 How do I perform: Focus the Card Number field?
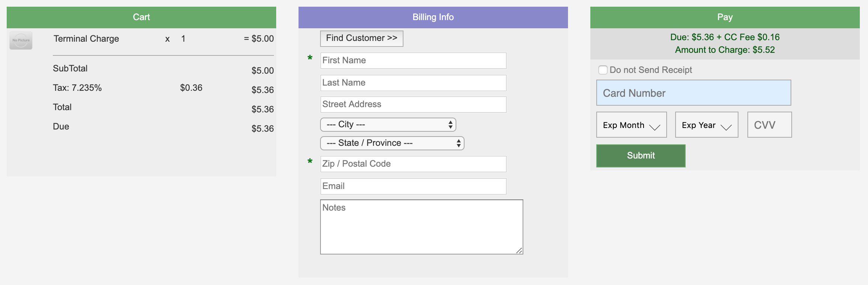point(693,93)
